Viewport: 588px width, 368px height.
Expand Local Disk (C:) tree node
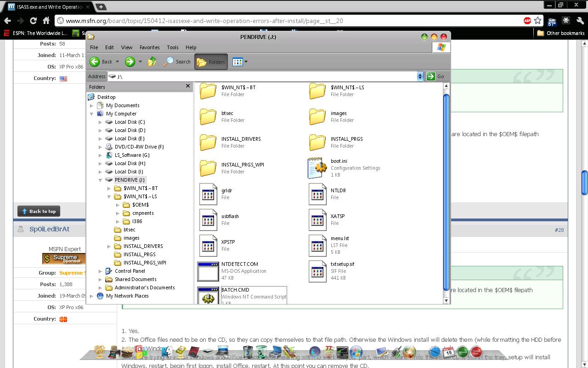tap(100, 122)
